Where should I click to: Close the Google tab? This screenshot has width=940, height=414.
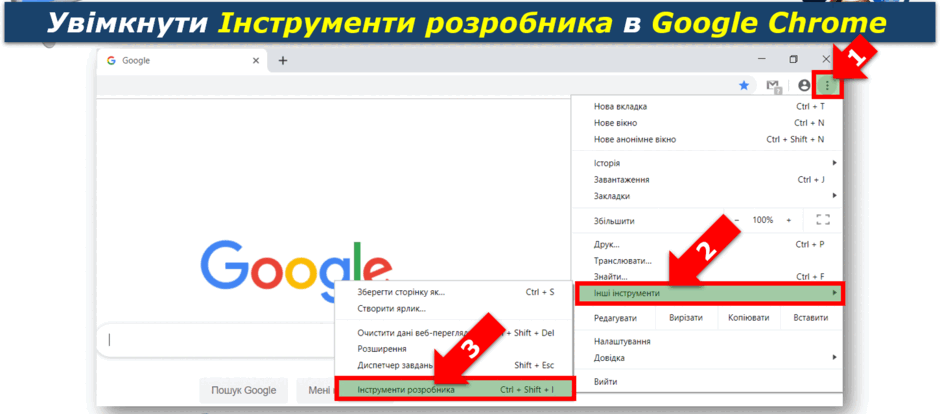coord(256,61)
